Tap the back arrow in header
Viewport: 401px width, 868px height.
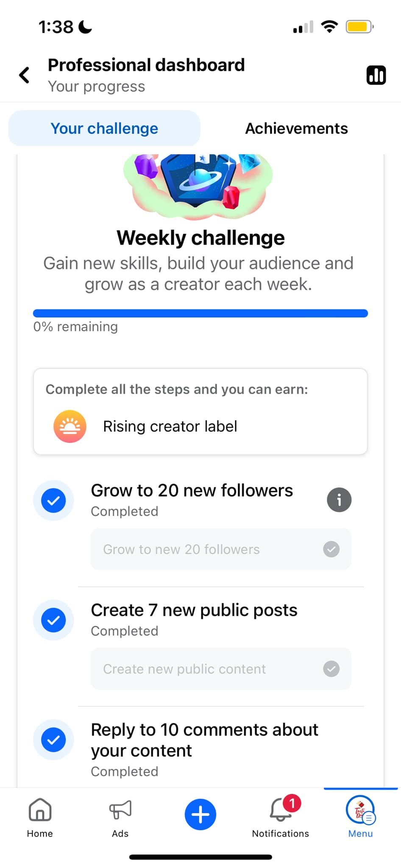[25, 75]
